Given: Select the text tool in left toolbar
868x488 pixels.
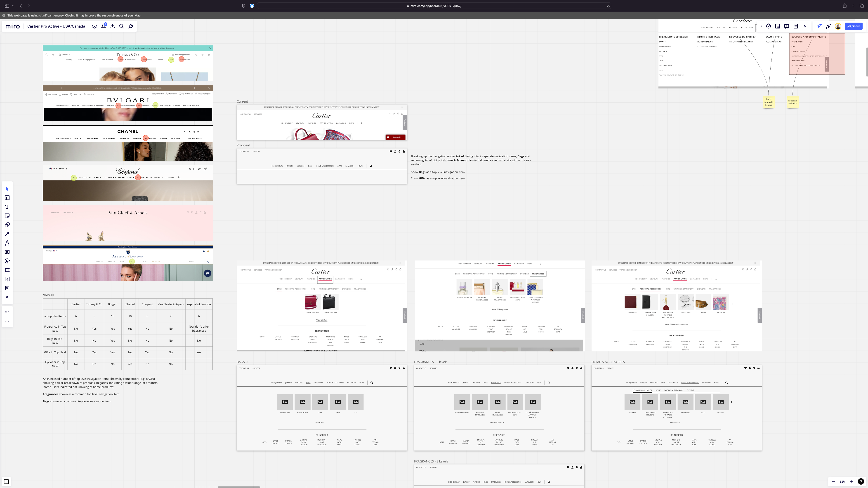Looking at the screenshot, I should coord(7,207).
